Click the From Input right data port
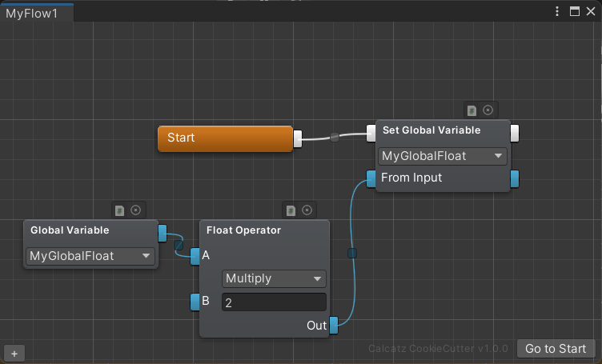This screenshot has height=364, width=602. tap(515, 179)
